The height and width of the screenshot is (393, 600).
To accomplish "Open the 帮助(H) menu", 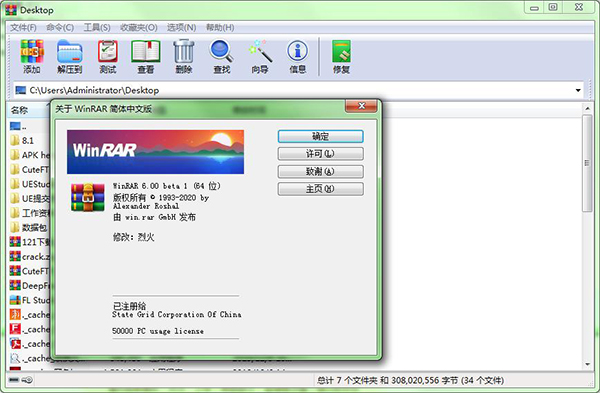I will (220, 28).
